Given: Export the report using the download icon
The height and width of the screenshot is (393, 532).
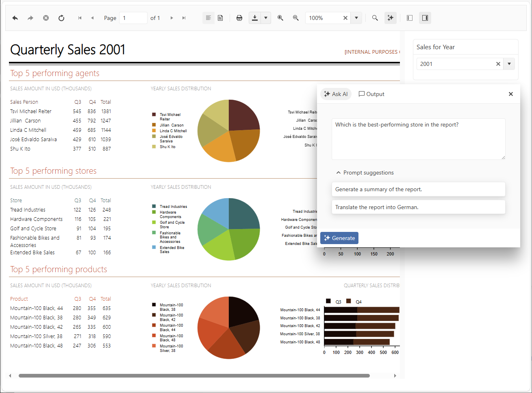Looking at the screenshot, I should (x=254, y=17).
